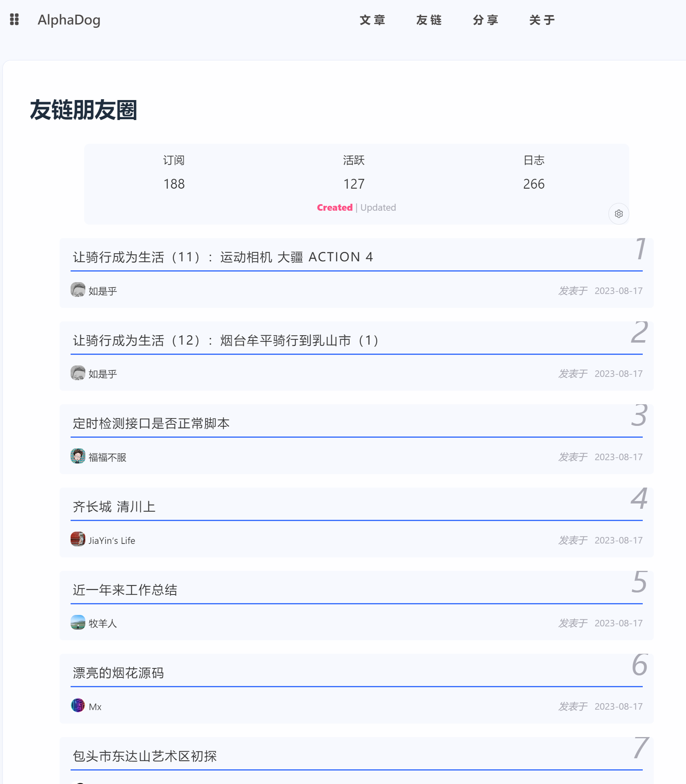The height and width of the screenshot is (784, 686).
Task: Open the 分享 page
Action: [x=485, y=20]
